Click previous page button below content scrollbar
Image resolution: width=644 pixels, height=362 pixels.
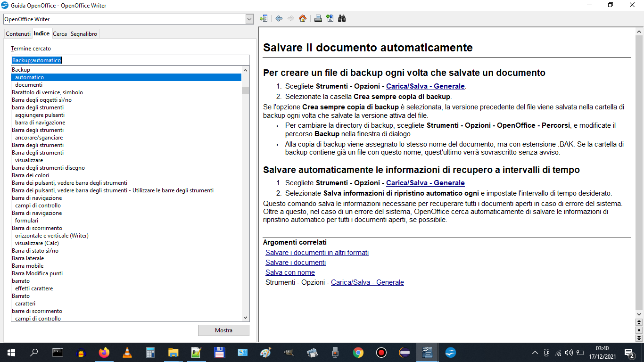639,322
